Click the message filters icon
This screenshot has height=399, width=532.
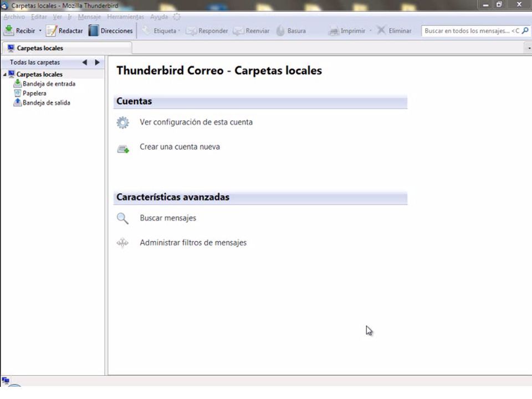tap(122, 243)
